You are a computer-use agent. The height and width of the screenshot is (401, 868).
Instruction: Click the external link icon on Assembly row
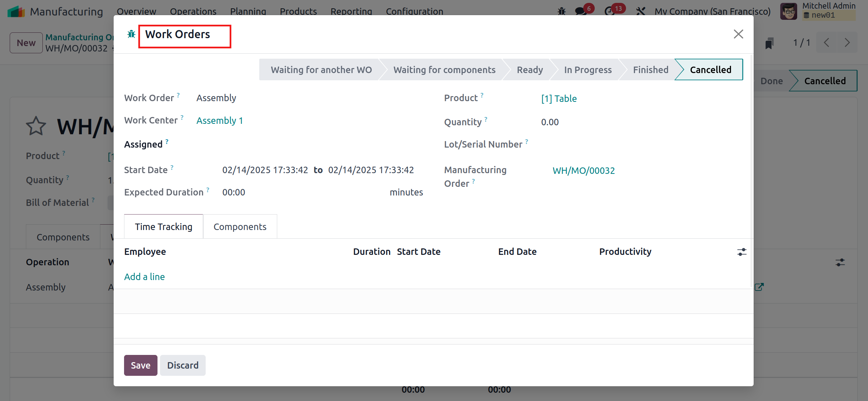pyautogui.click(x=759, y=287)
